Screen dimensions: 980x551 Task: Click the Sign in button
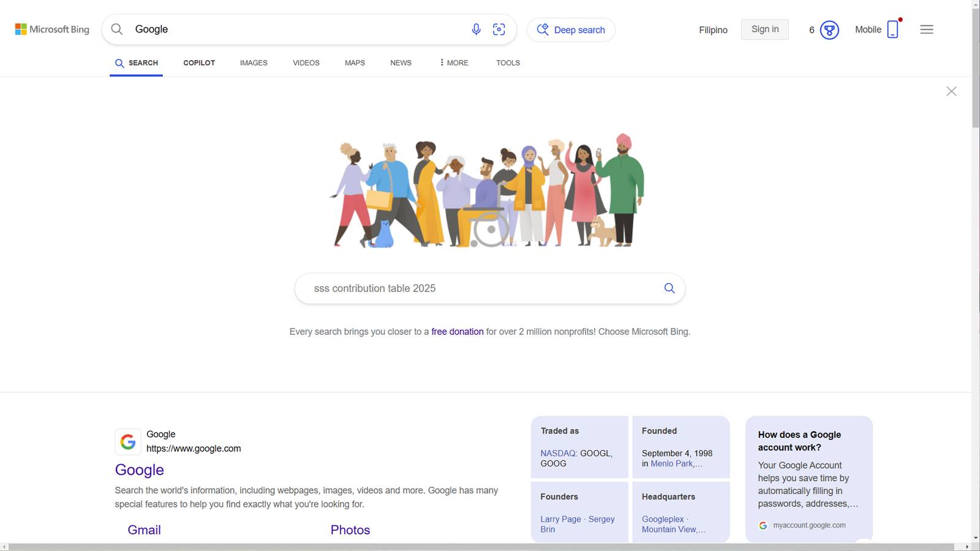764,29
